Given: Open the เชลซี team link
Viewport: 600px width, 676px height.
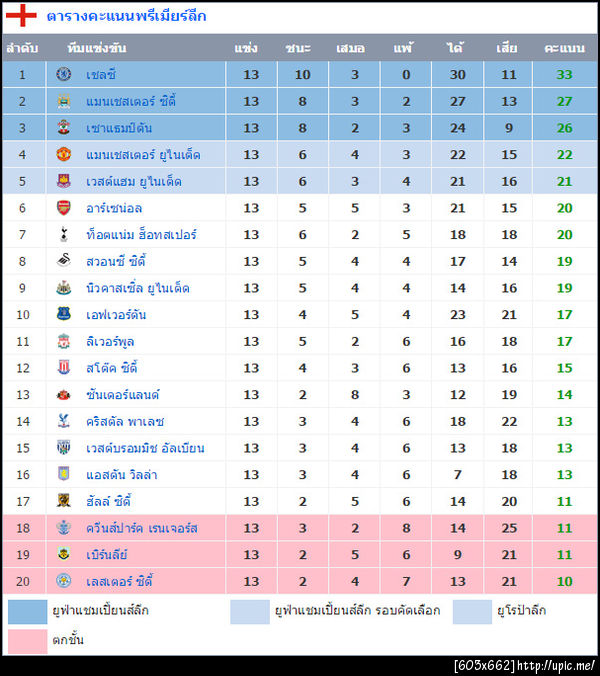Looking at the screenshot, I should pyautogui.click(x=101, y=75).
